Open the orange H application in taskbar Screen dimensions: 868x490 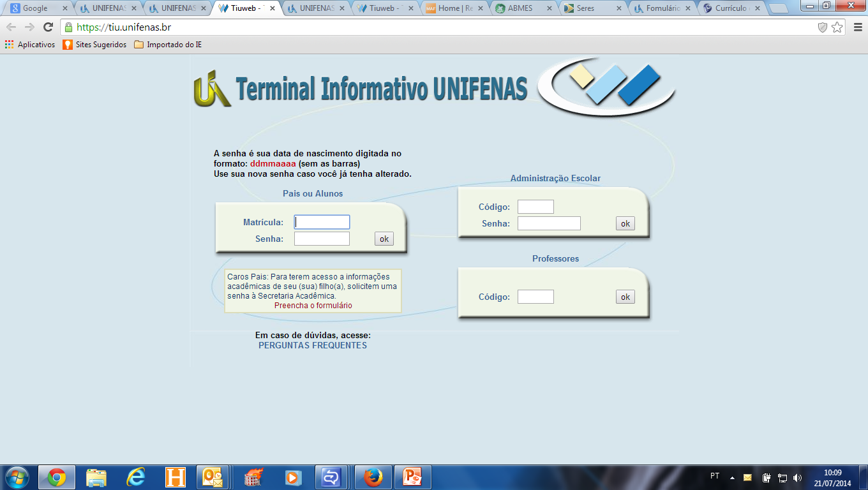[x=175, y=477]
